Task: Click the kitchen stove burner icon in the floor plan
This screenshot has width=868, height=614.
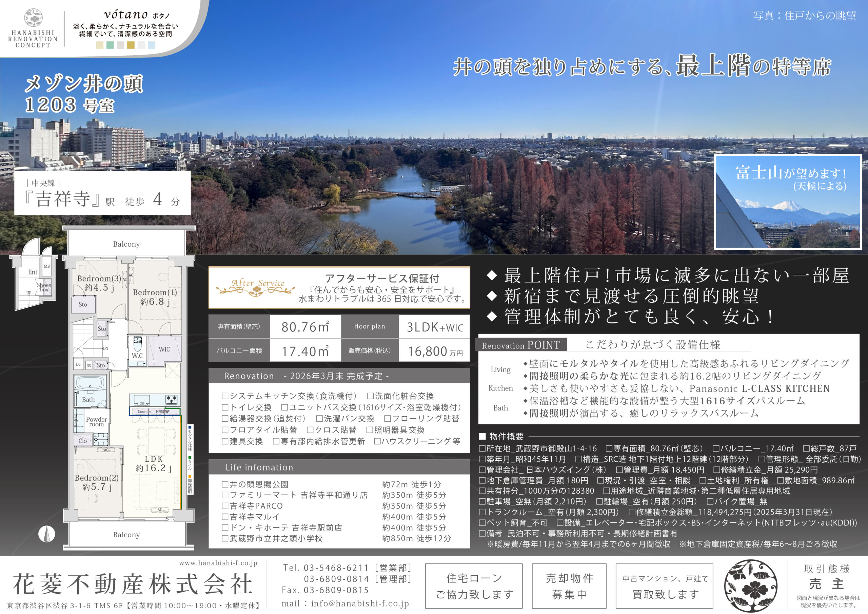Action: click(x=171, y=400)
